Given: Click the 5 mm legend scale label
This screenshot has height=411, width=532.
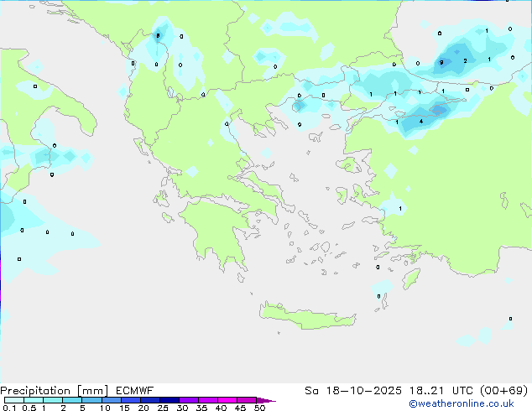Looking at the screenshot, I should pos(82,408).
